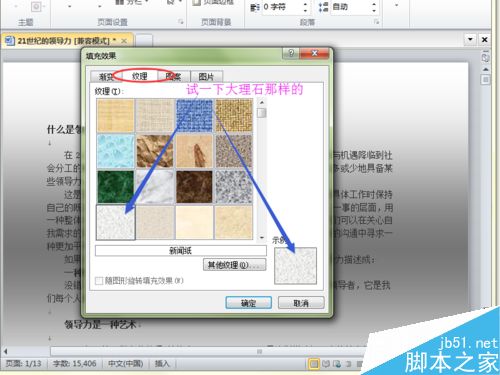This screenshot has height=375, width=500.
Task: Select the newsprint texture swatch
Action: pos(116,222)
